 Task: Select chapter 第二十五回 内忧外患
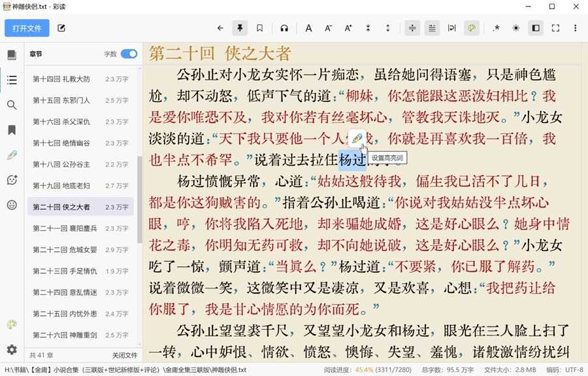click(x=80, y=314)
